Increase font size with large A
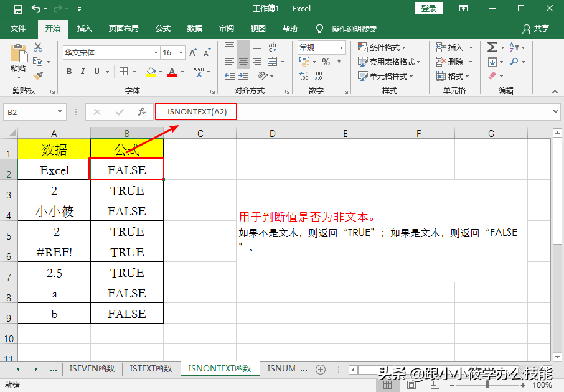Image resolution: width=564 pixels, height=392 pixels. [x=193, y=53]
